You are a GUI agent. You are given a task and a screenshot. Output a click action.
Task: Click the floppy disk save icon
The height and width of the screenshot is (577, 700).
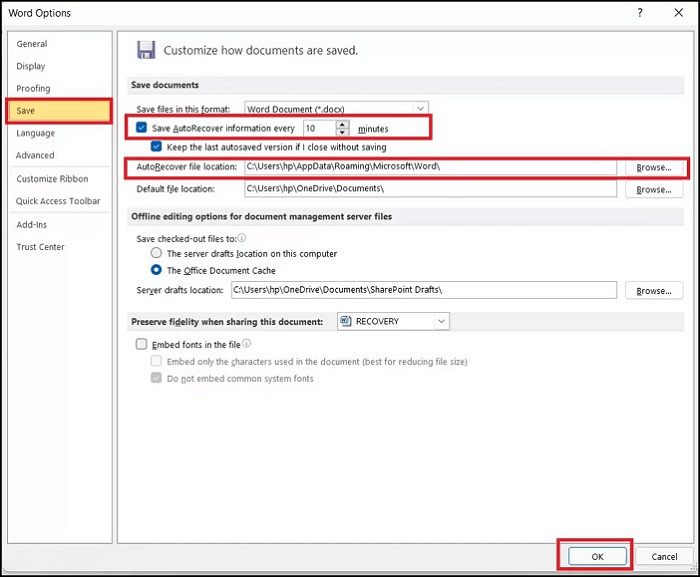coord(146,50)
